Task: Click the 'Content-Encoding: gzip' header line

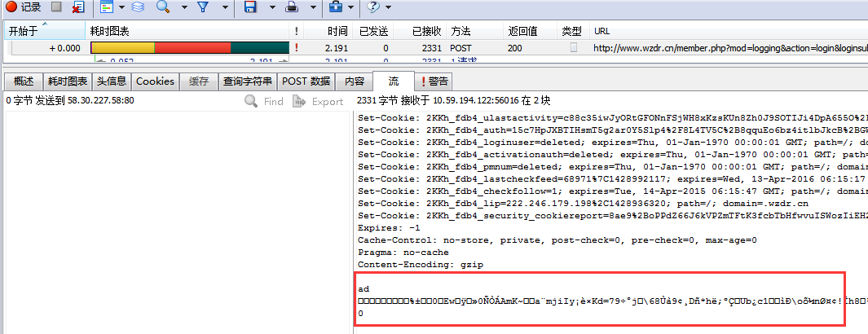Action: [421, 264]
